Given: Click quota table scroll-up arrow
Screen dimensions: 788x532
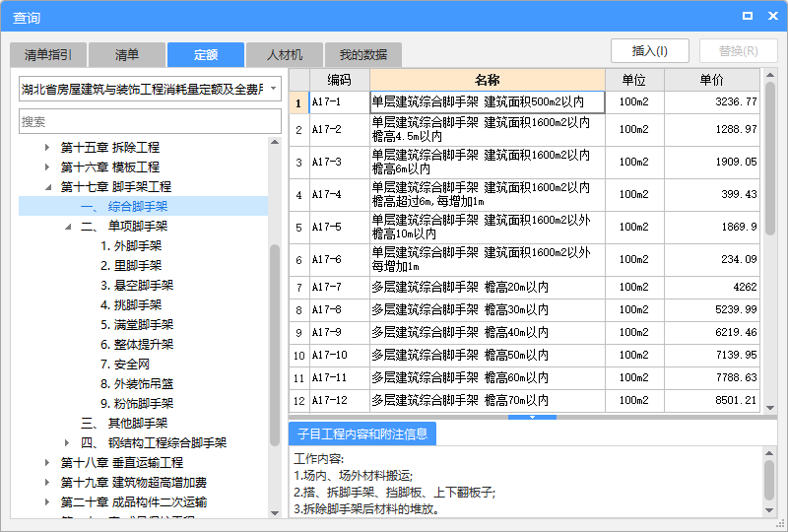Looking at the screenshot, I should click(770, 75).
